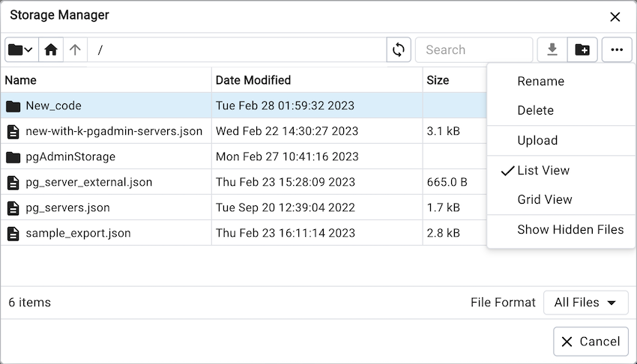Screen dimensions: 637x364
Task: Toggle Show Hidden Files
Action: click(x=570, y=230)
